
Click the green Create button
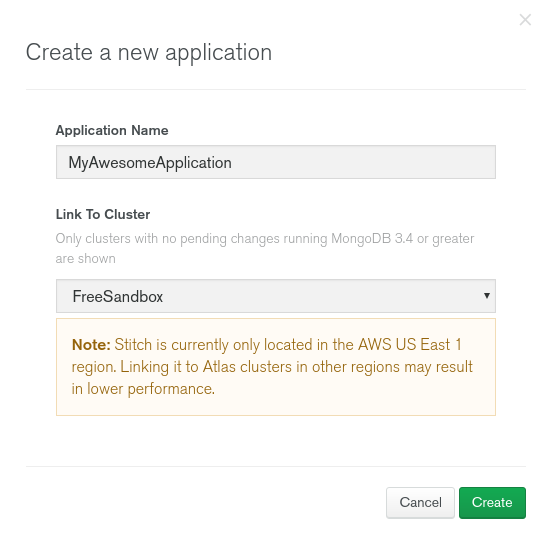pyautogui.click(x=492, y=502)
